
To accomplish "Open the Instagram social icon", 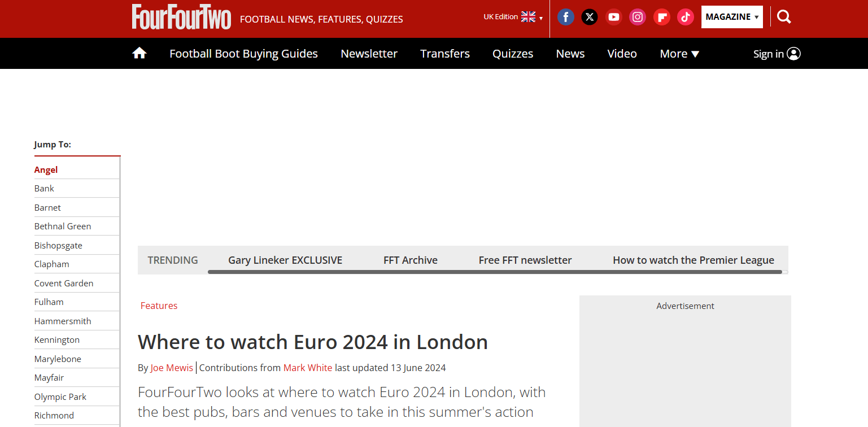I will point(638,17).
